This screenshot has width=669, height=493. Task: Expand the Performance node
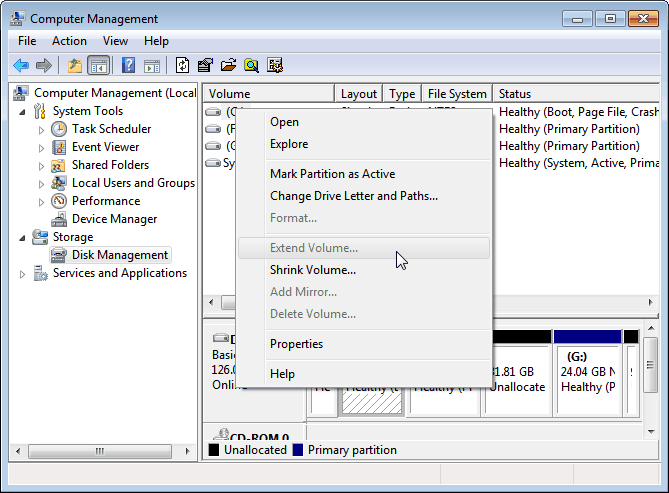tap(41, 202)
